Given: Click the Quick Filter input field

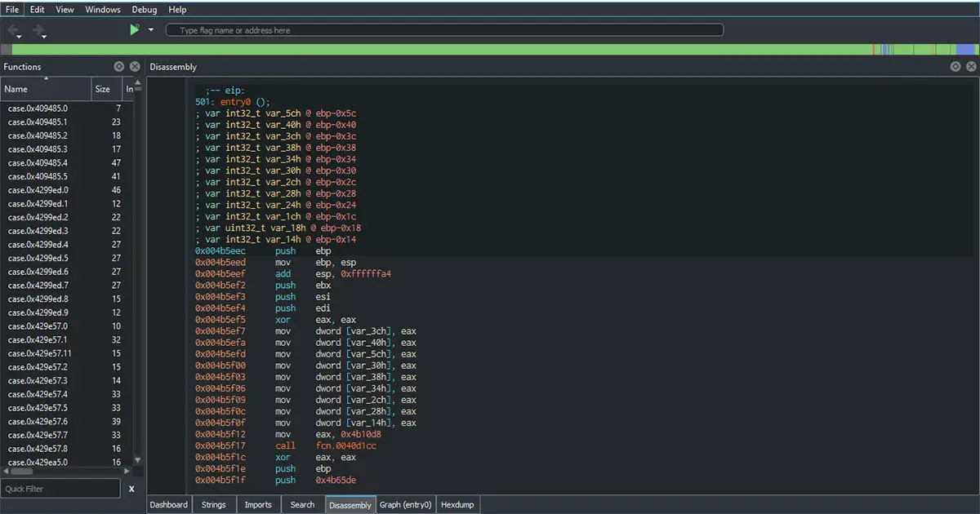Looking at the screenshot, I should 60,489.
